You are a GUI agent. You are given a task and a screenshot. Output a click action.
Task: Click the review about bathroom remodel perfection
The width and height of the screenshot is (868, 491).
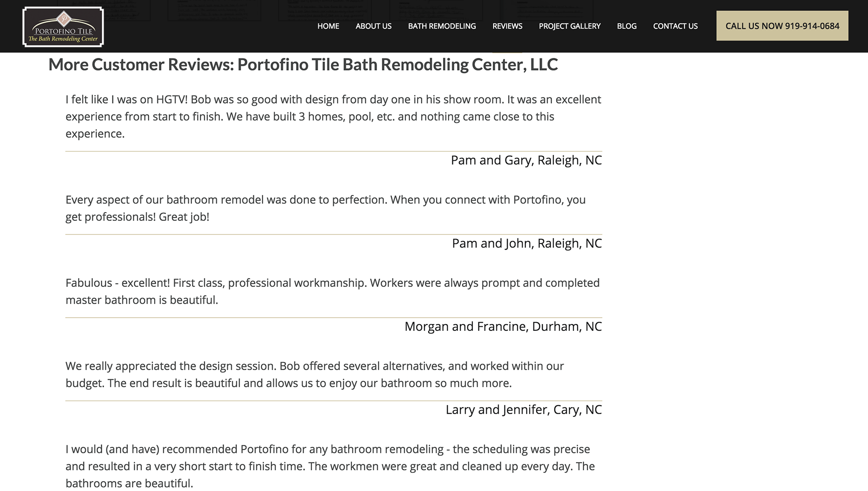pos(325,208)
